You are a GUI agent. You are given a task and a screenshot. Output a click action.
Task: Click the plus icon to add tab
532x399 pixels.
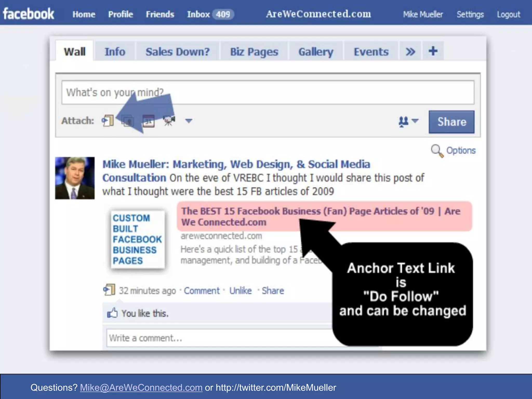click(433, 51)
